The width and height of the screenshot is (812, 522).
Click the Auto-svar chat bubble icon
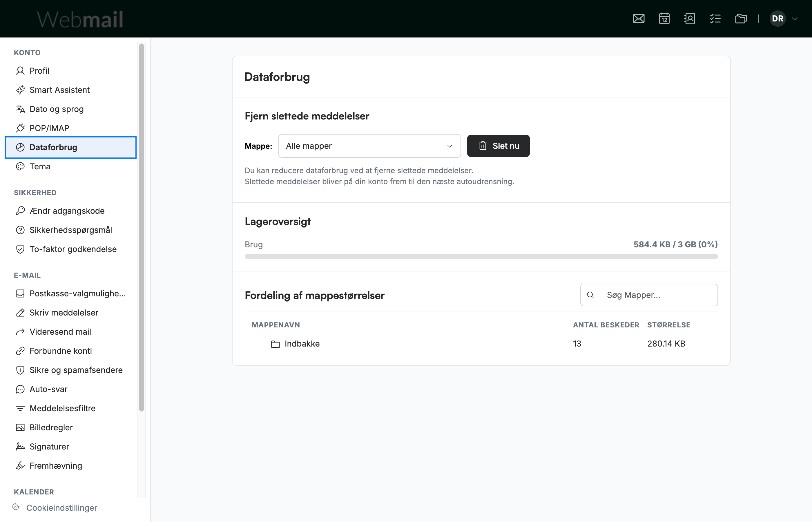click(x=20, y=389)
